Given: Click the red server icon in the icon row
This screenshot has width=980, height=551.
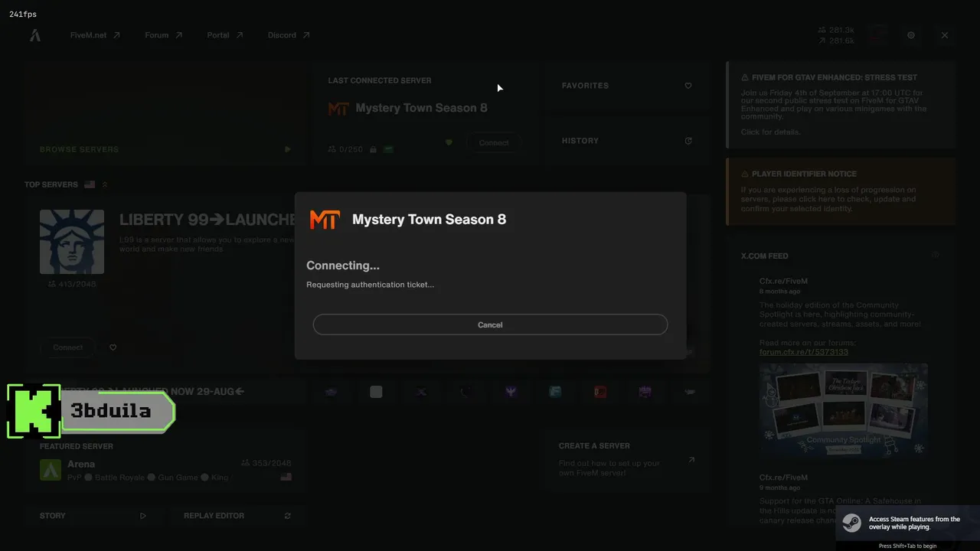Looking at the screenshot, I should pos(600,392).
